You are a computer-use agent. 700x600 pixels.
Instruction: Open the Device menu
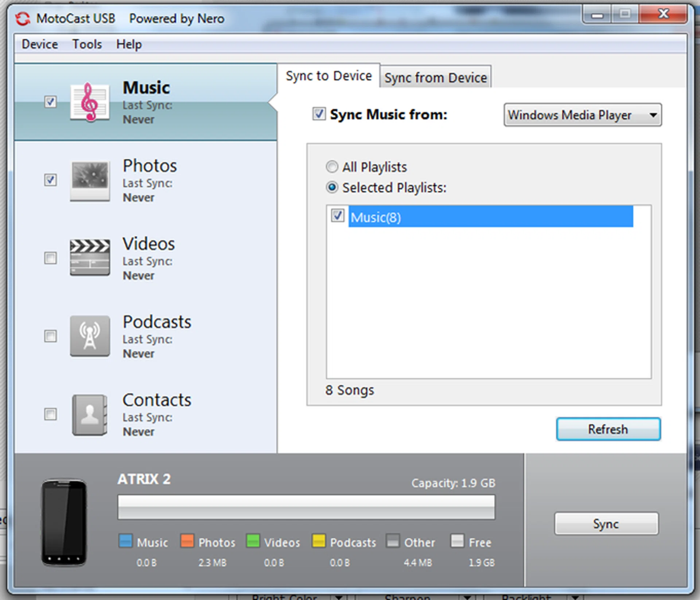tap(39, 44)
